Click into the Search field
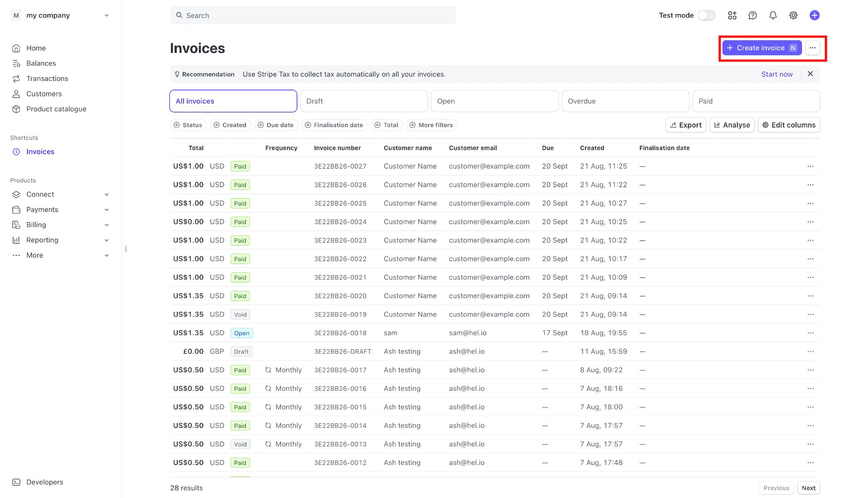Viewport: 868px width, 498px height. click(313, 15)
